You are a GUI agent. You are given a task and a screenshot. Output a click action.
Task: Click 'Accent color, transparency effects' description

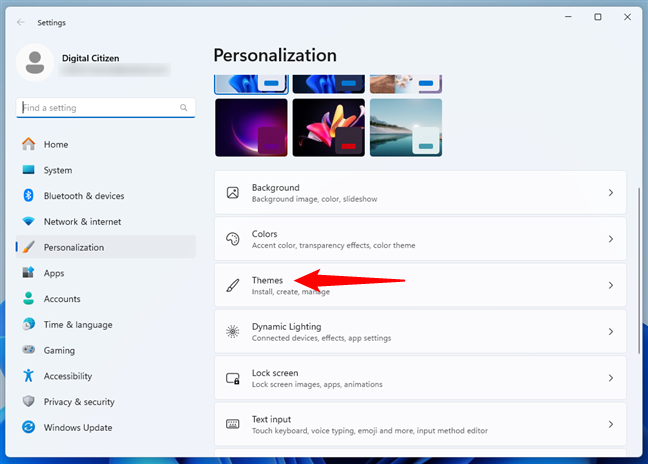tap(333, 245)
